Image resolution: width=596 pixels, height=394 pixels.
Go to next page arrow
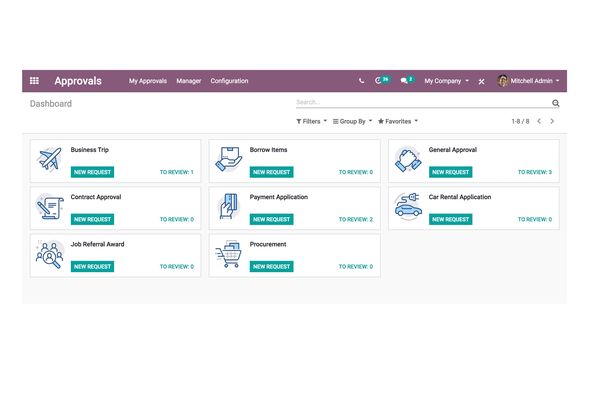[x=552, y=121]
